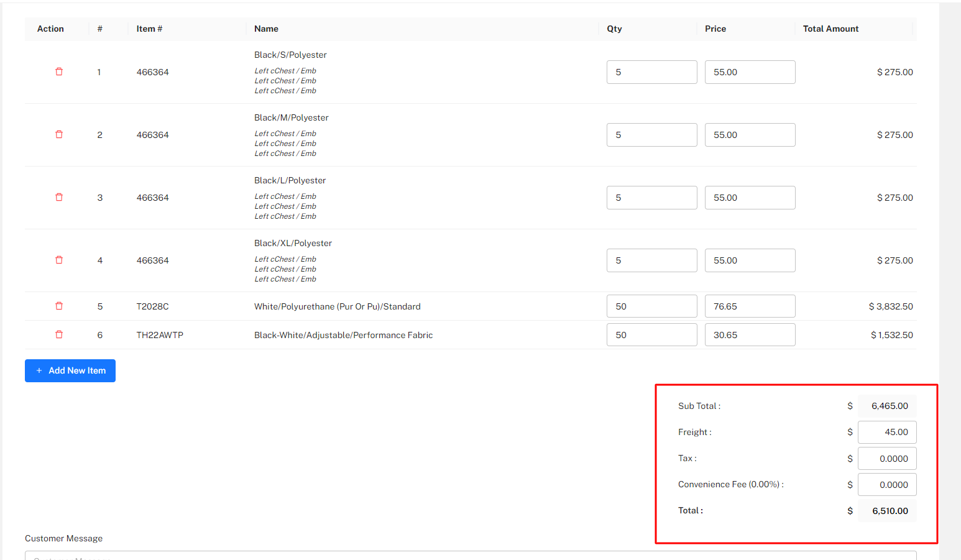Screen dimensions: 961x560
Task: Delete the T2028C item row
Action: [59, 306]
